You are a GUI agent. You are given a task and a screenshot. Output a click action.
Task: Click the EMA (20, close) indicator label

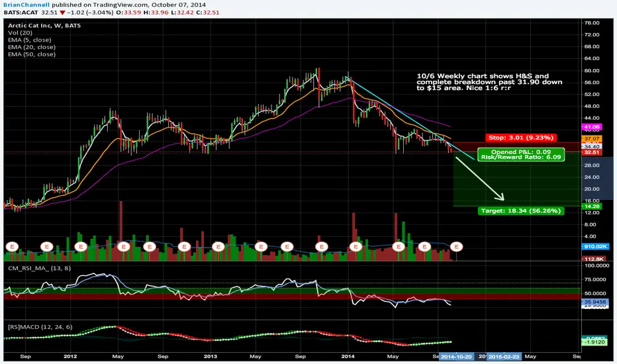point(32,47)
